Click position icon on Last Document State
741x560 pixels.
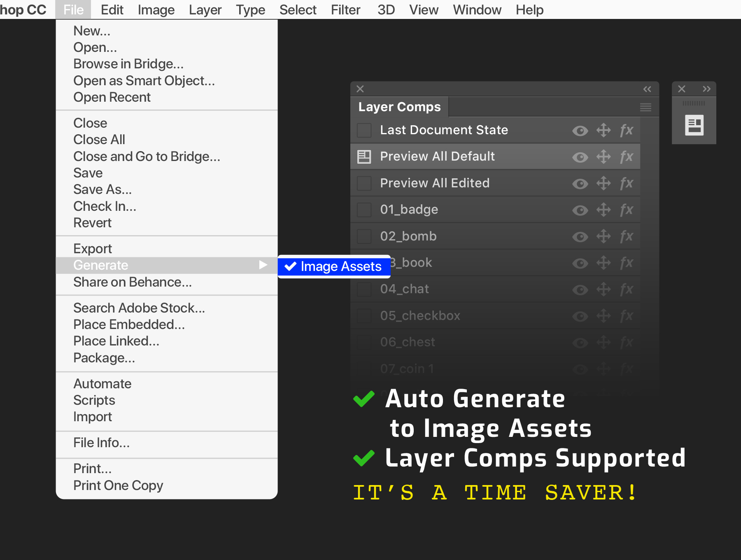click(604, 130)
